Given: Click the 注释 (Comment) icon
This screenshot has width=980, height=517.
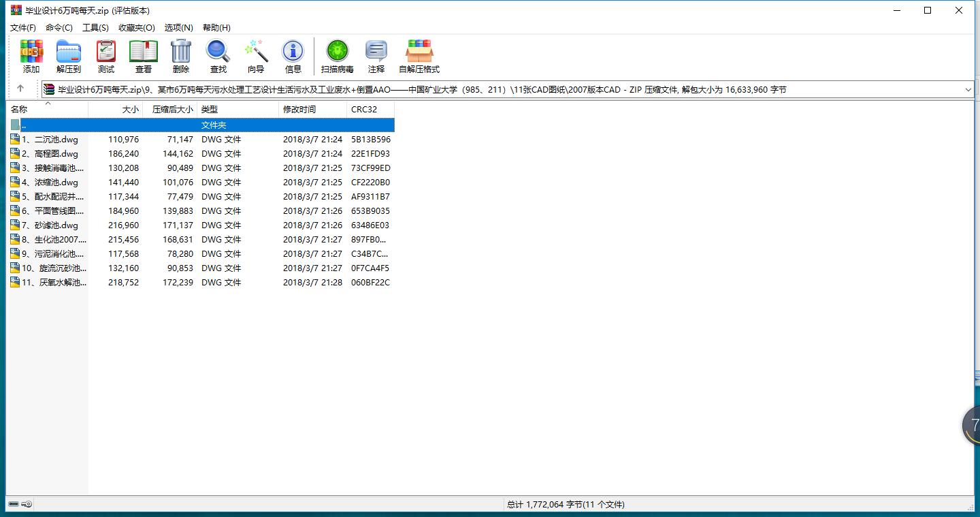Looking at the screenshot, I should 376,56.
